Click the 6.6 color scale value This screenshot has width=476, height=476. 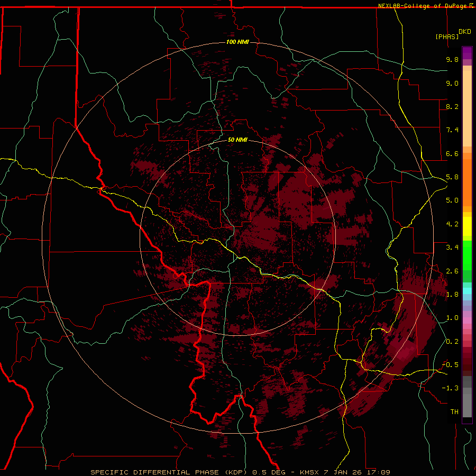(452, 153)
